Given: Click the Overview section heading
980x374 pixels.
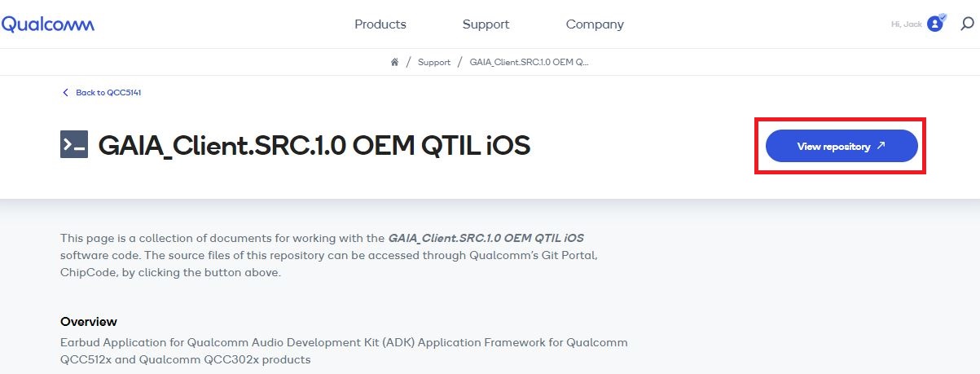Looking at the screenshot, I should click(89, 321).
